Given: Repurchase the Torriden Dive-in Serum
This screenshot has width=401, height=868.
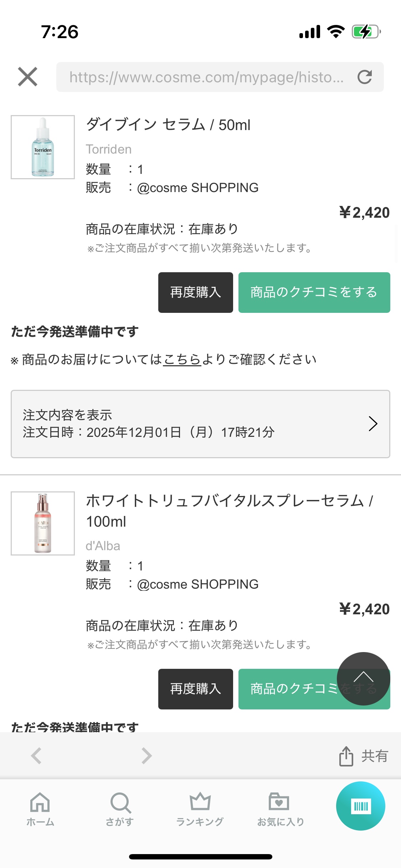Looking at the screenshot, I should pyautogui.click(x=195, y=293).
